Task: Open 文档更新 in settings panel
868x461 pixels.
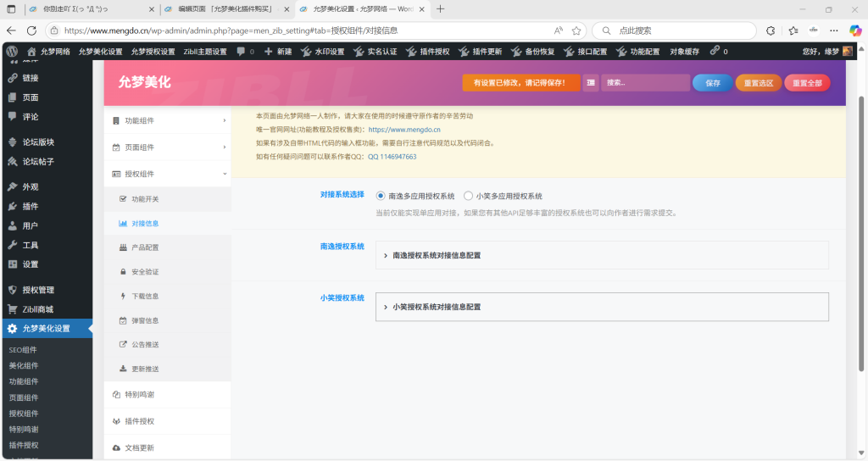Action: (167, 447)
